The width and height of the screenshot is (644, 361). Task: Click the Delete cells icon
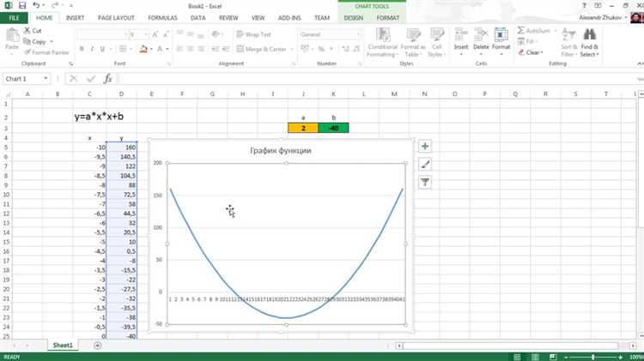[x=481, y=35]
